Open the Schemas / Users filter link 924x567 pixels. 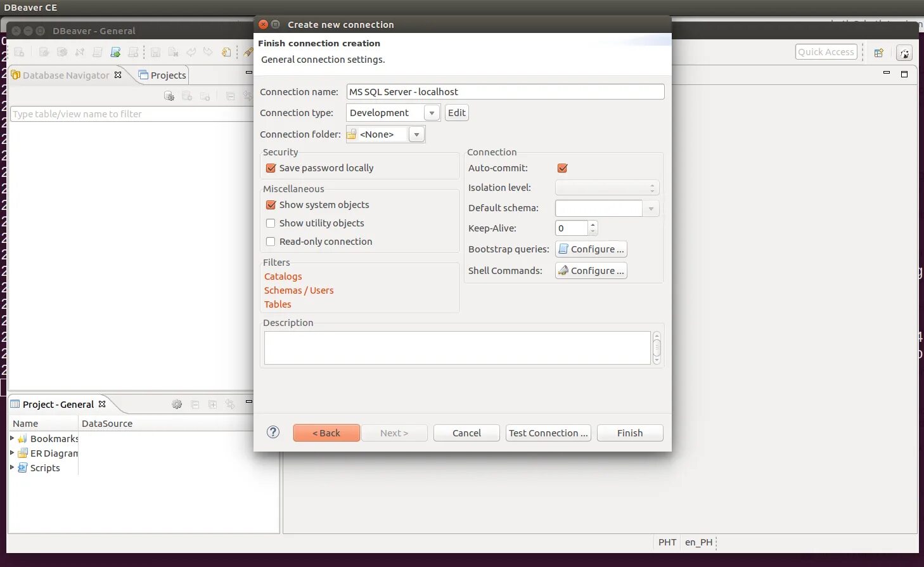(299, 290)
